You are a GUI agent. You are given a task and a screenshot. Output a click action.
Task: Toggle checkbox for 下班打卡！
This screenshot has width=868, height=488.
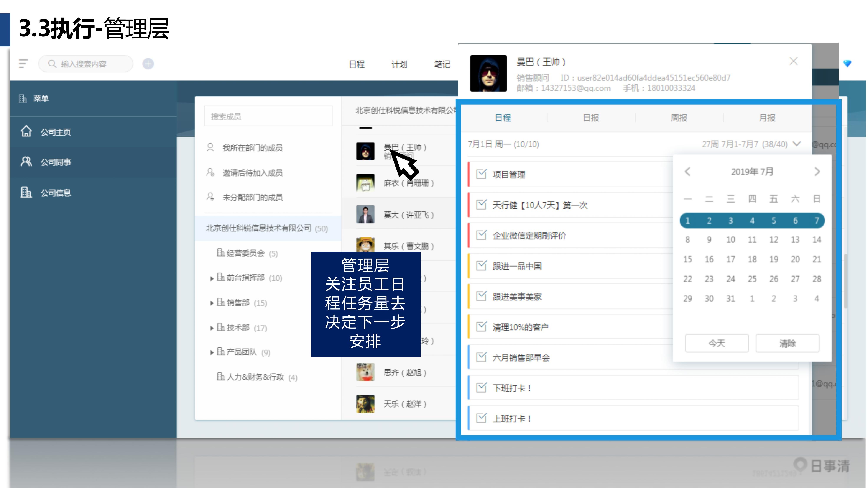pos(481,388)
